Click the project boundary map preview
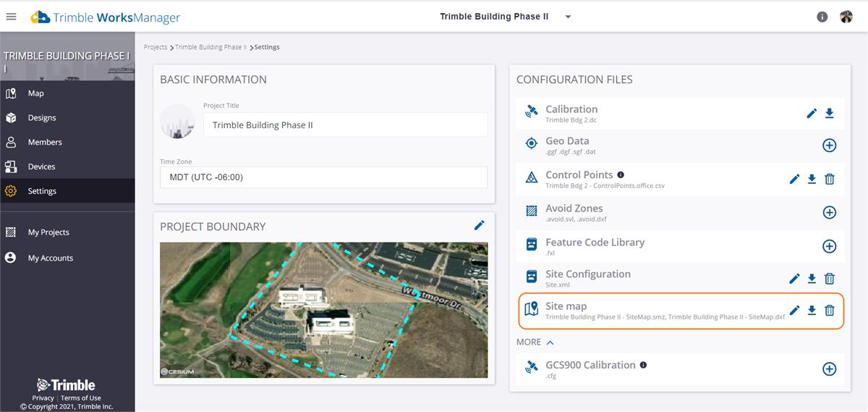This screenshot has width=868, height=412. 323,310
